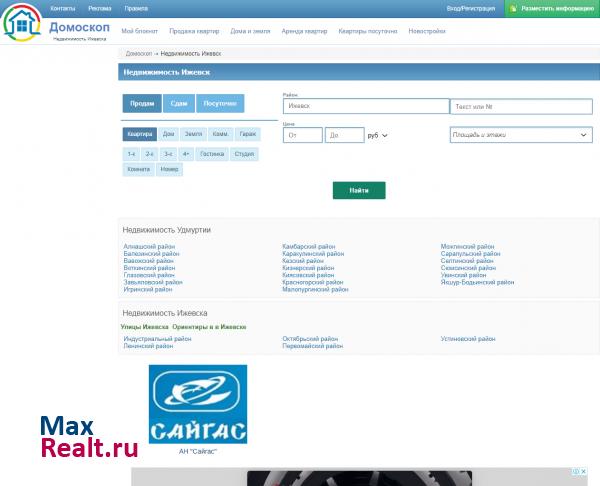Image resolution: width=600 pixels, height=486 pixels.
Task: Toggle the Студия room filter
Action: coord(244,154)
